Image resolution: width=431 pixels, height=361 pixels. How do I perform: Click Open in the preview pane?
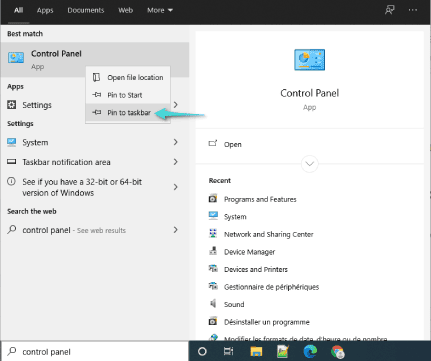[233, 144]
